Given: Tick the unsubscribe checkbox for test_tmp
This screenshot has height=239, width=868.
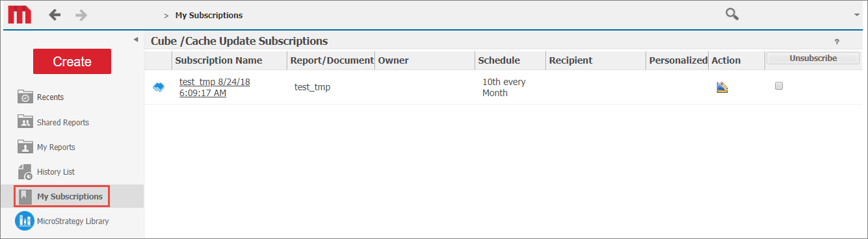Looking at the screenshot, I should (779, 86).
